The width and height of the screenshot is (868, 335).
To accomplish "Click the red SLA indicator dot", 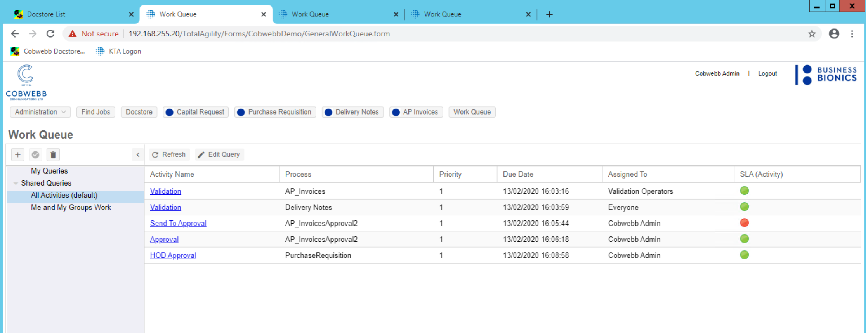I will 744,223.
